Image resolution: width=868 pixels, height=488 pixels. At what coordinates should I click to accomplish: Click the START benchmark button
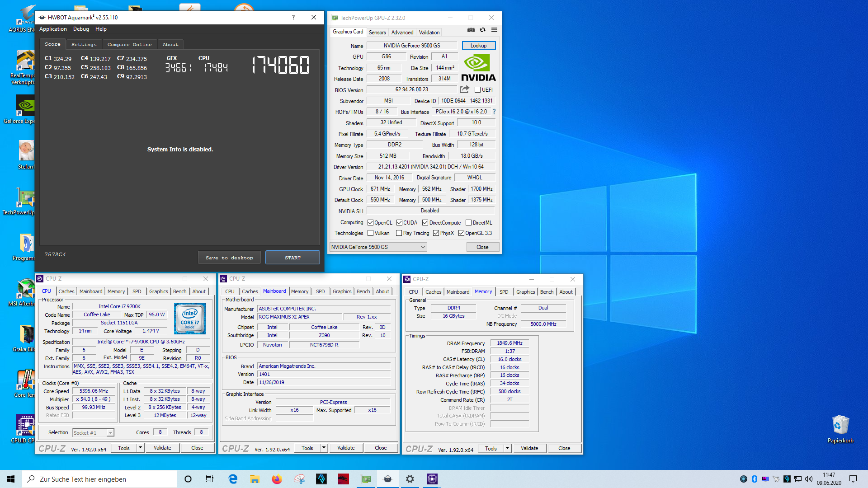292,258
